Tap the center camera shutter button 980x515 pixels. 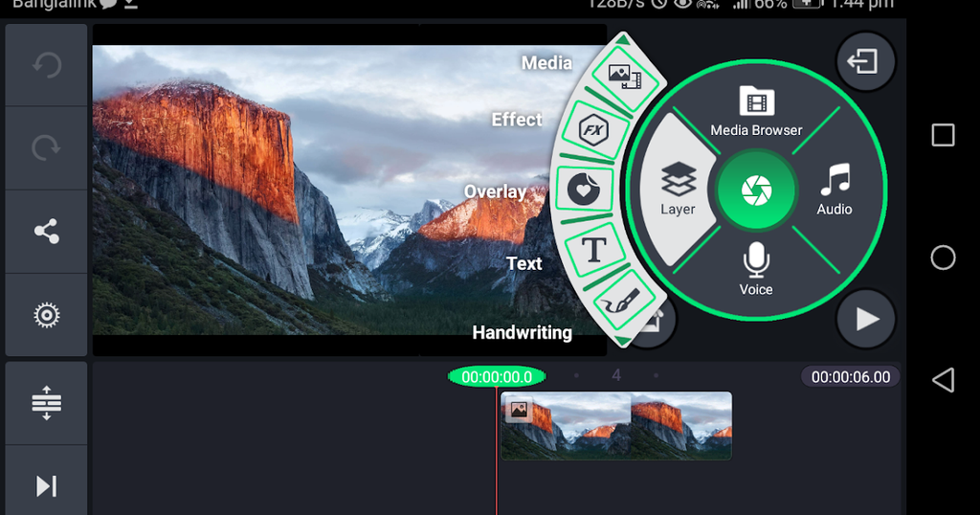(x=756, y=190)
